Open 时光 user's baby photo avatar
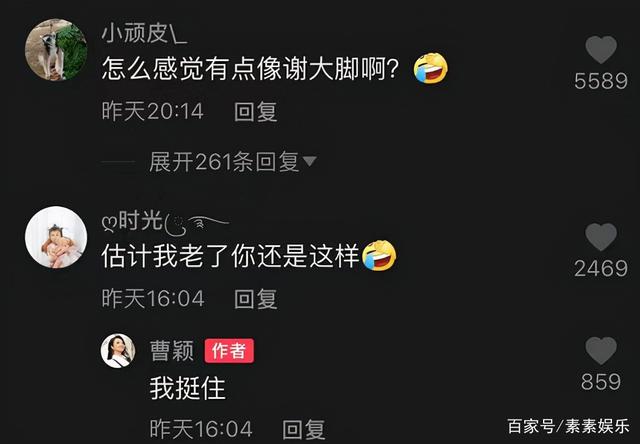The width and height of the screenshot is (640, 444). pos(56,237)
